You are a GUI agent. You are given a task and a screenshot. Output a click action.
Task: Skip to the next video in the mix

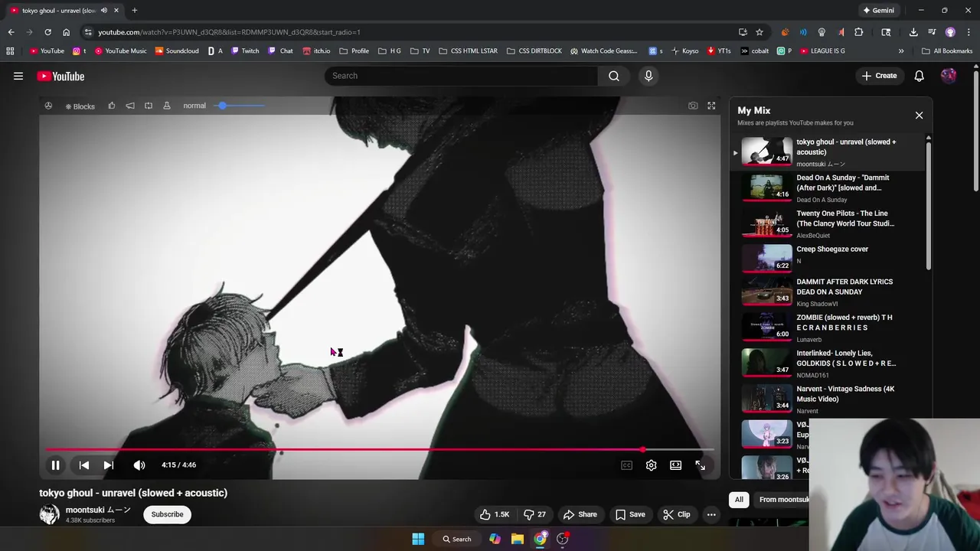click(109, 465)
